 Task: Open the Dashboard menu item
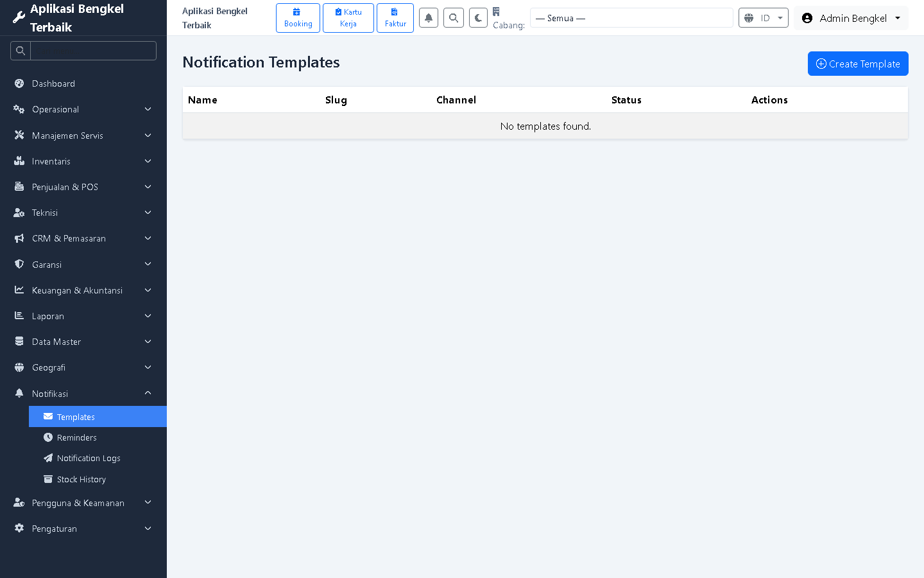[83, 83]
